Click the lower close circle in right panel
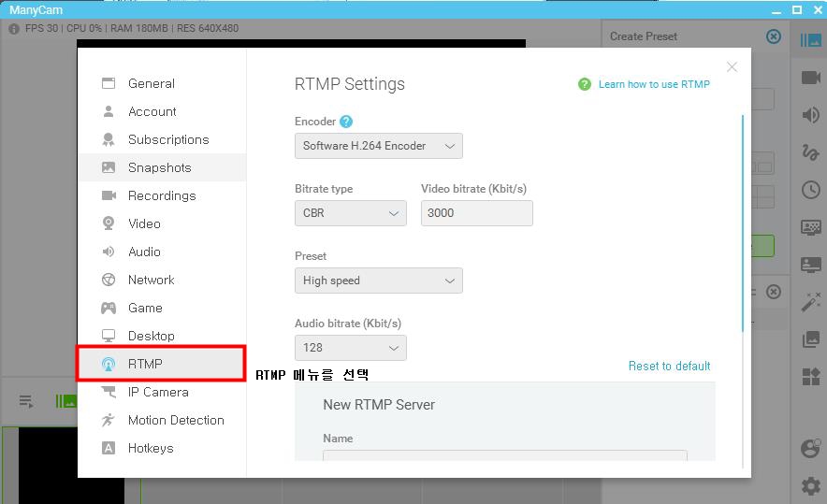Screen dimensions: 827x504 coord(774,292)
